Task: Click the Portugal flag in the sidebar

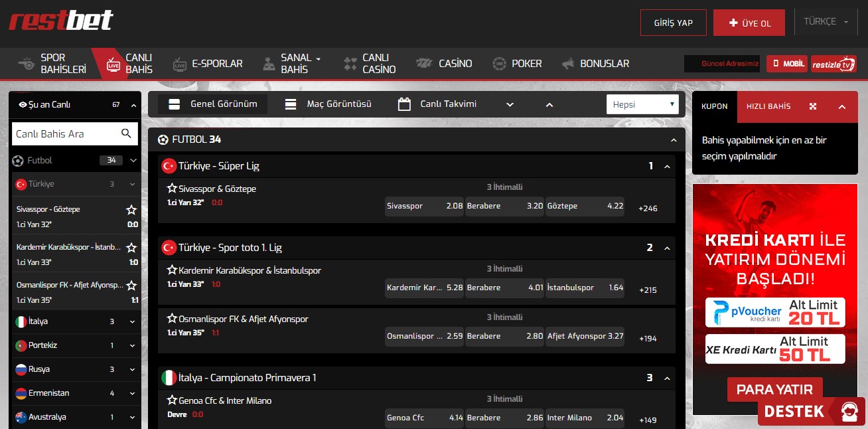Action: coord(21,345)
